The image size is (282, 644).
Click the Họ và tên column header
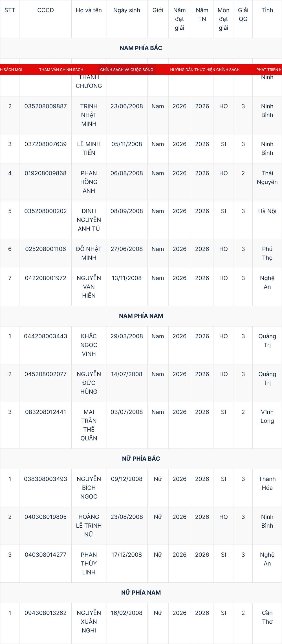[89, 10]
